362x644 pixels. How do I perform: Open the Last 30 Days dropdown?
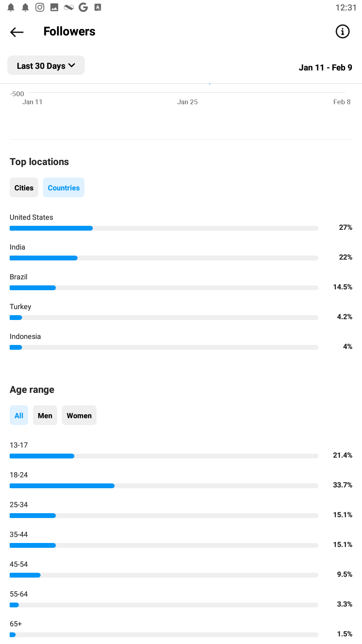point(46,65)
